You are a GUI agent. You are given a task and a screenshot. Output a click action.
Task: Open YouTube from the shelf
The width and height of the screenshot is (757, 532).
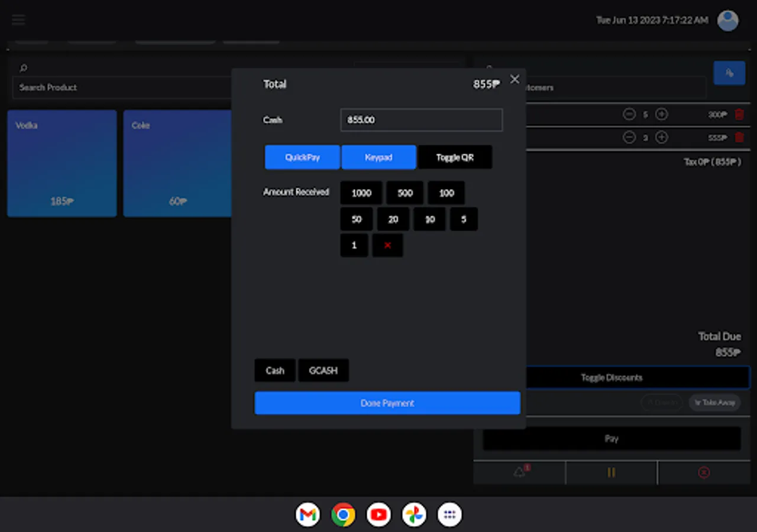point(378,514)
